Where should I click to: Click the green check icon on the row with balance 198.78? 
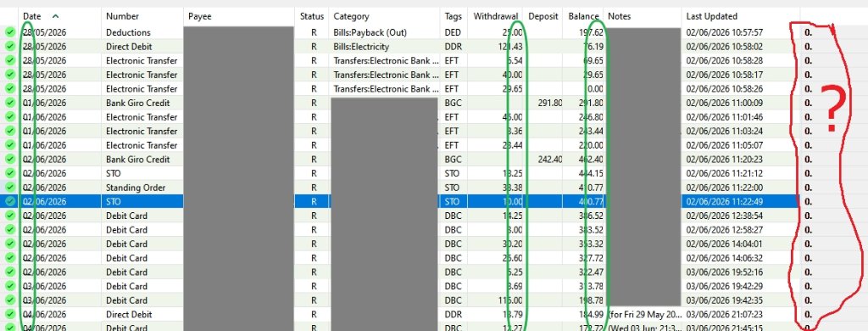point(10,300)
